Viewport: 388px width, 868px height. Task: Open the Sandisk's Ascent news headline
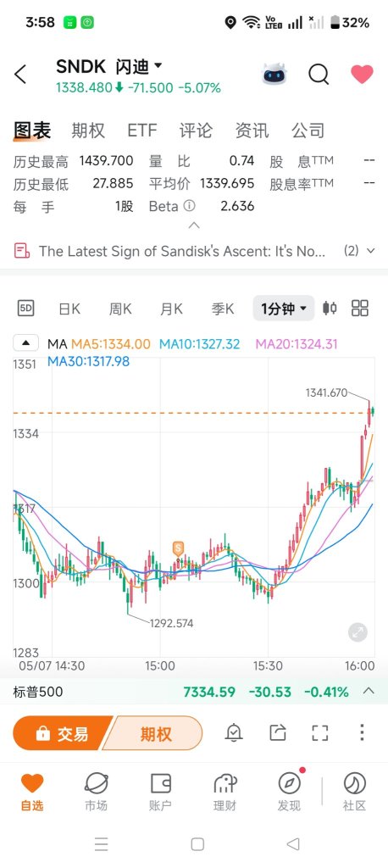tap(182, 251)
